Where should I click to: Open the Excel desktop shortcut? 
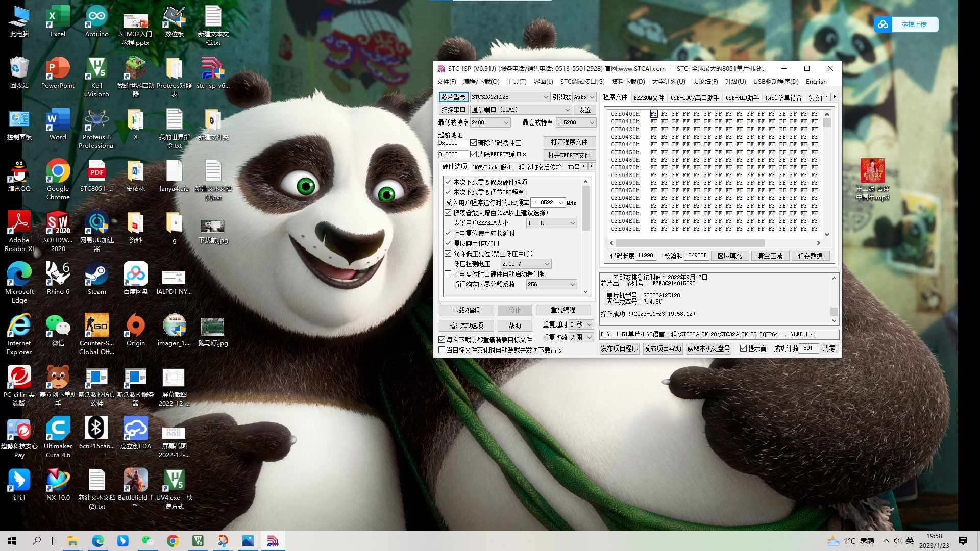click(58, 21)
